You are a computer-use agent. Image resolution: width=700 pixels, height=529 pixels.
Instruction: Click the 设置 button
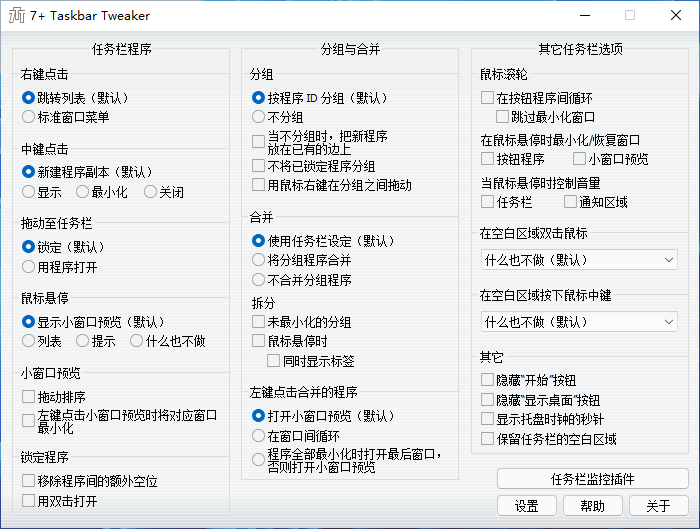coord(527,506)
